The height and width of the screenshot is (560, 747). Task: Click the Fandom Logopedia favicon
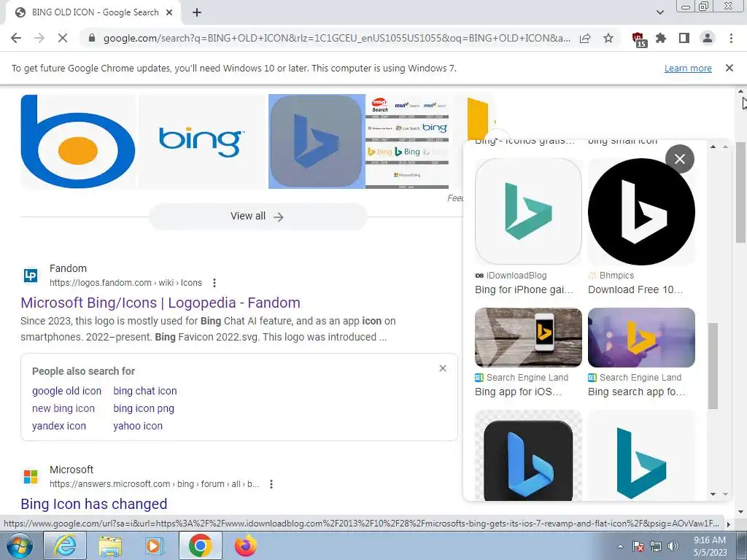[x=31, y=275]
